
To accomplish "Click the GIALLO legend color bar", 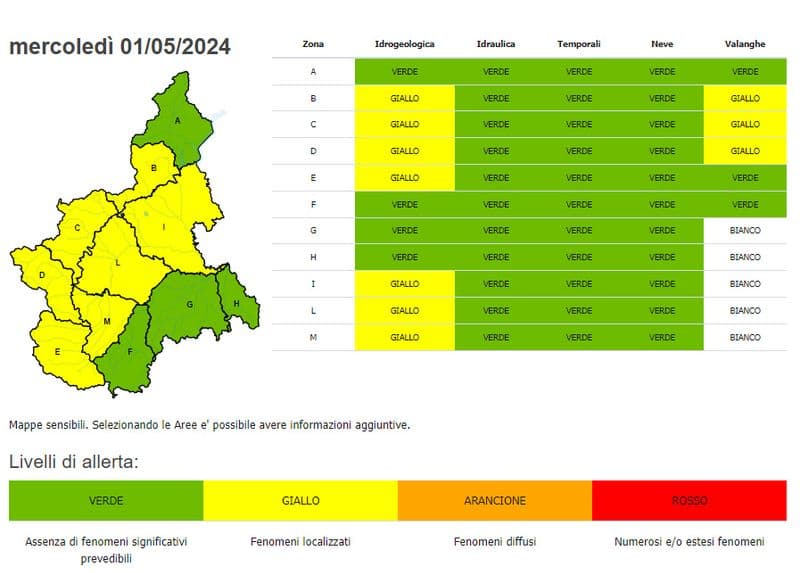I will [x=300, y=500].
